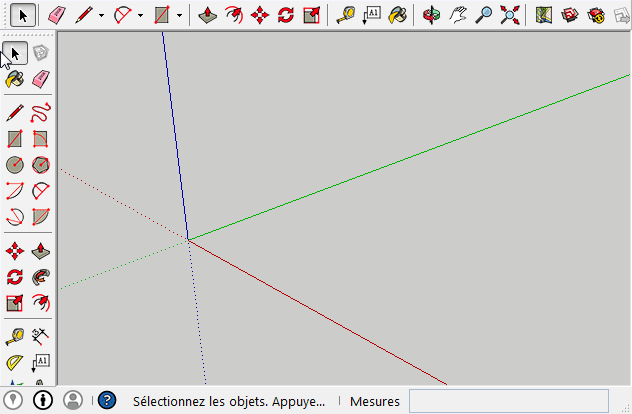The width and height of the screenshot is (632, 414).
Task: Select the Move tool in the horizontal toolbar
Action: click(x=260, y=15)
